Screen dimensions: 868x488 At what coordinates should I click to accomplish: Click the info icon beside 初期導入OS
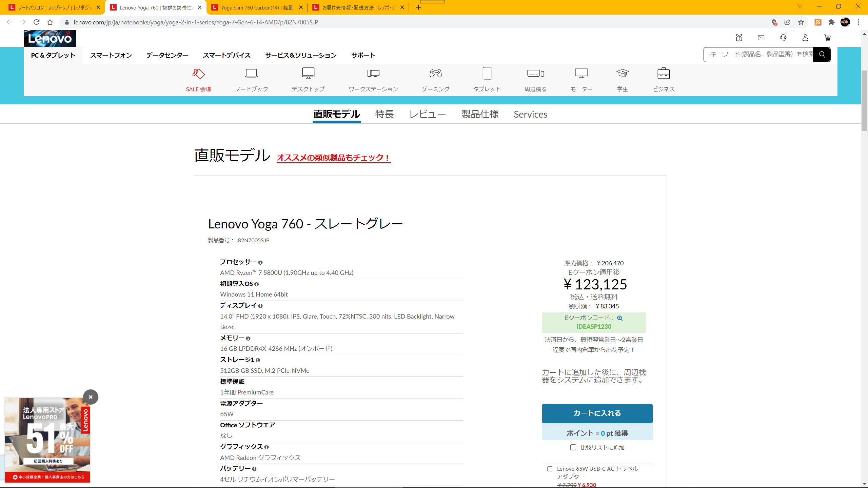(x=256, y=284)
